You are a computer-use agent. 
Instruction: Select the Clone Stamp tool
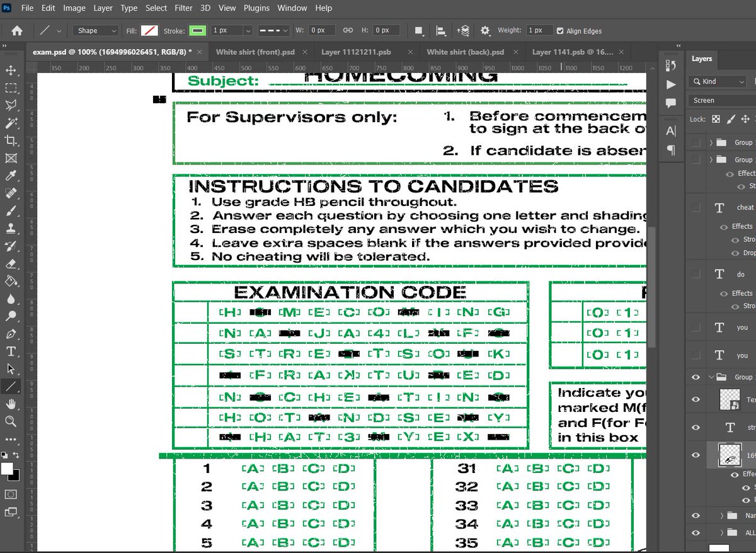11,229
